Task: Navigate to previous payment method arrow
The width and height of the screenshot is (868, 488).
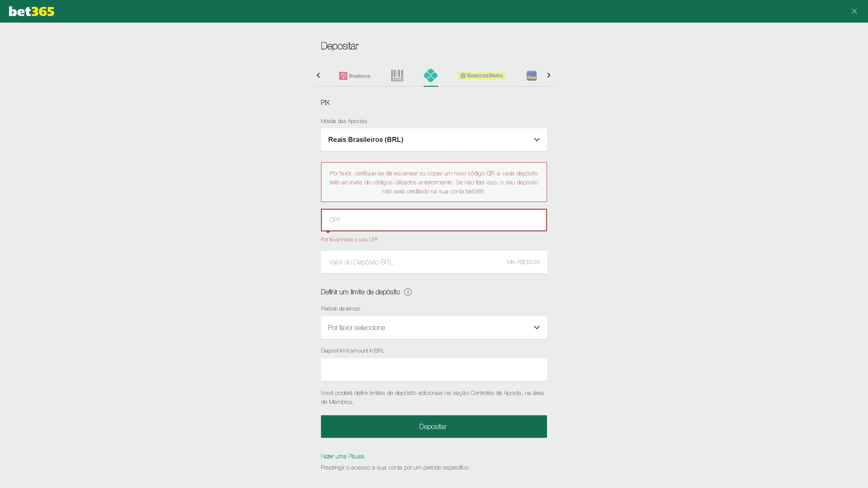Action: point(318,75)
